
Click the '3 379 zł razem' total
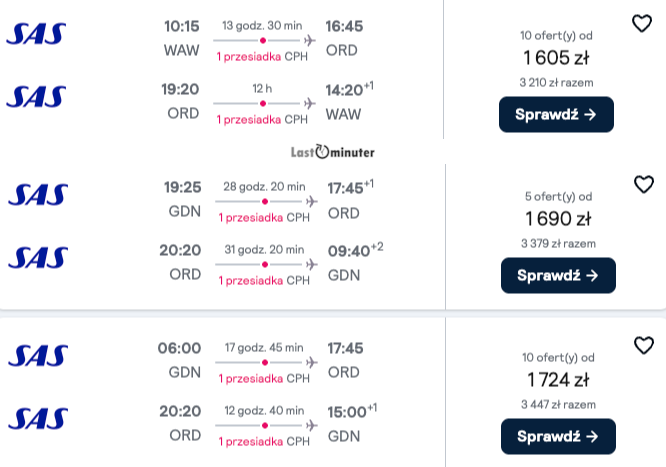click(x=559, y=243)
